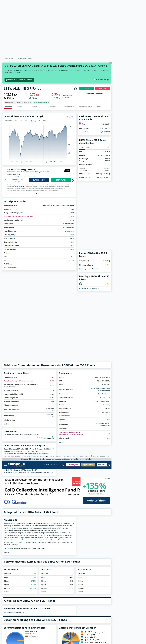Click the Börse Stuttgart logo
146x644 pixels.
coord(82,124)
